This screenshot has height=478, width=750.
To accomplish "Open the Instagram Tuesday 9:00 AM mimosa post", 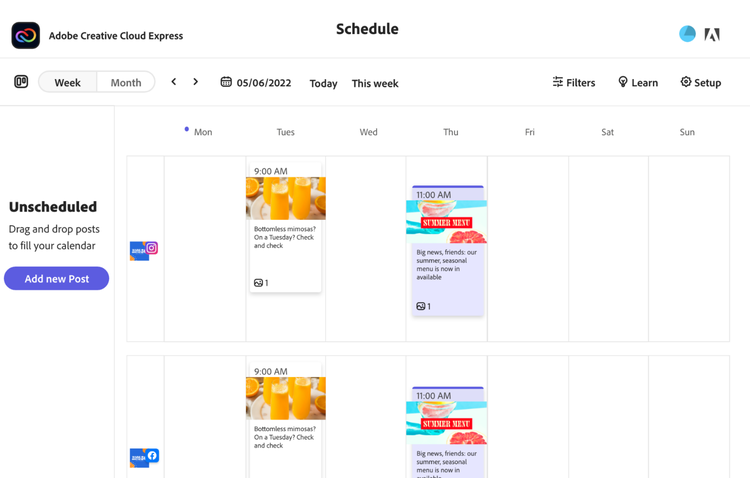I will [x=286, y=227].
